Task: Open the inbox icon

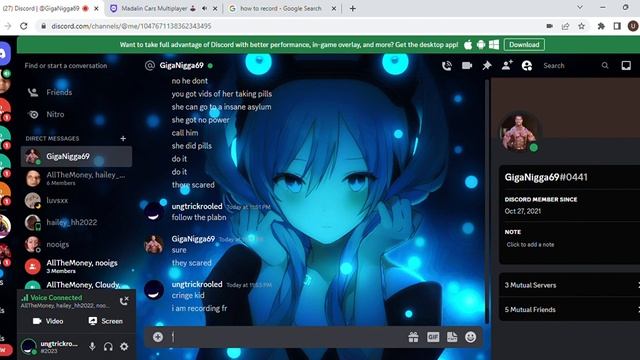Action: (x=626, y=65)
